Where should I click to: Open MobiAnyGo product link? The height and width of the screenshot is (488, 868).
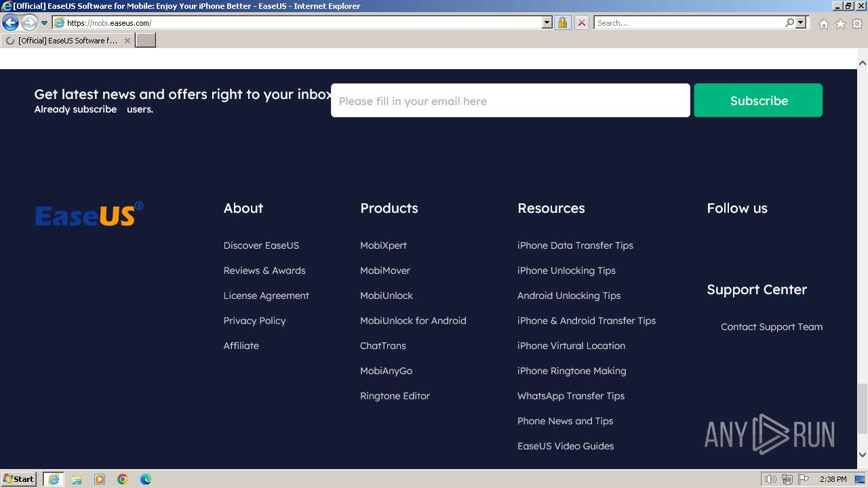[x=386, y=371]
